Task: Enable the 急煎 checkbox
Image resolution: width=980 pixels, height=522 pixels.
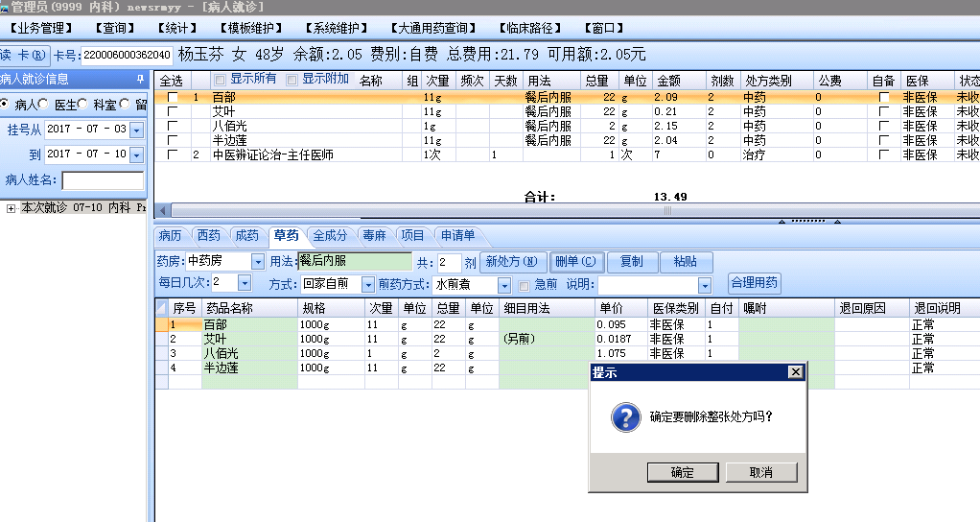Action: 524,286
